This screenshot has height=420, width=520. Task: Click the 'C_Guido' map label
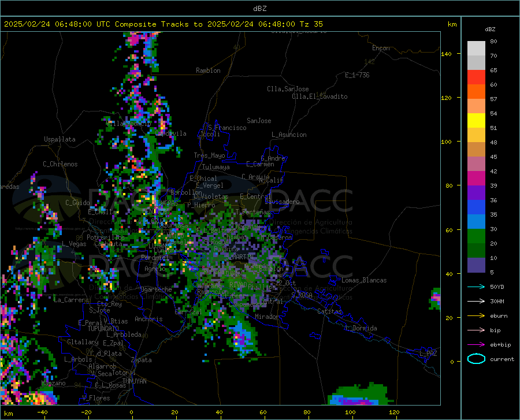(x=77, y=203)
